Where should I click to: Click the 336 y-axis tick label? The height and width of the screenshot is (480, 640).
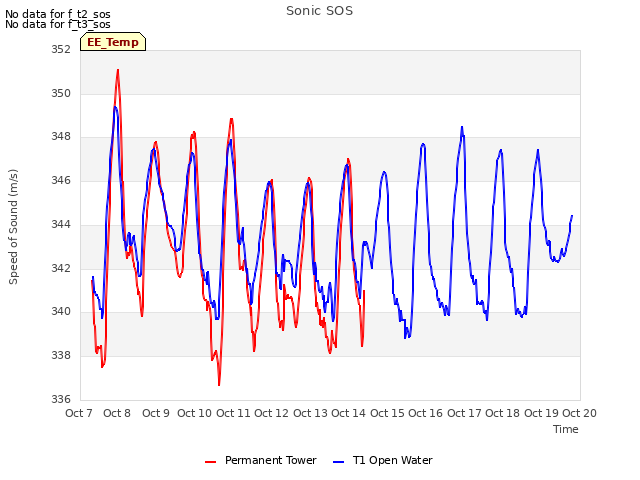[x=61, y=399]
